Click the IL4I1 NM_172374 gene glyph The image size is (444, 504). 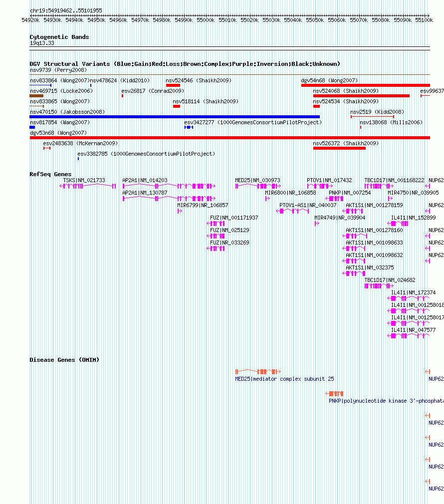click(x=409, y=298)
